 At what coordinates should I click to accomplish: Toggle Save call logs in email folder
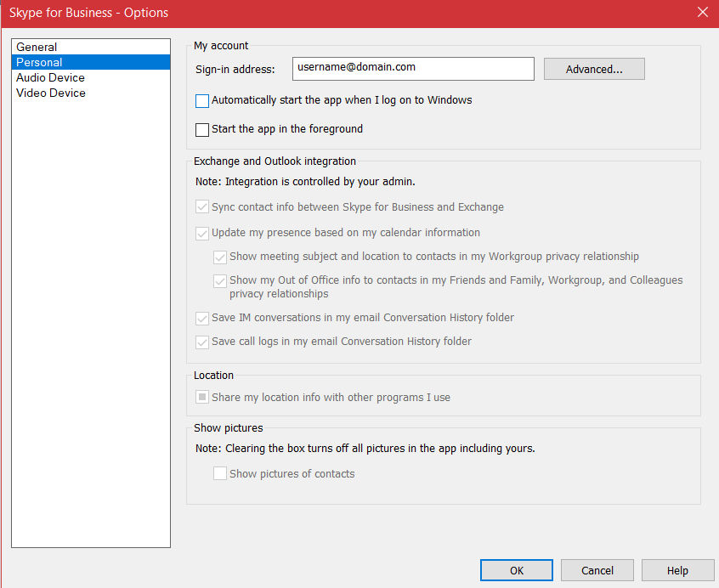(x=202, y=342)
